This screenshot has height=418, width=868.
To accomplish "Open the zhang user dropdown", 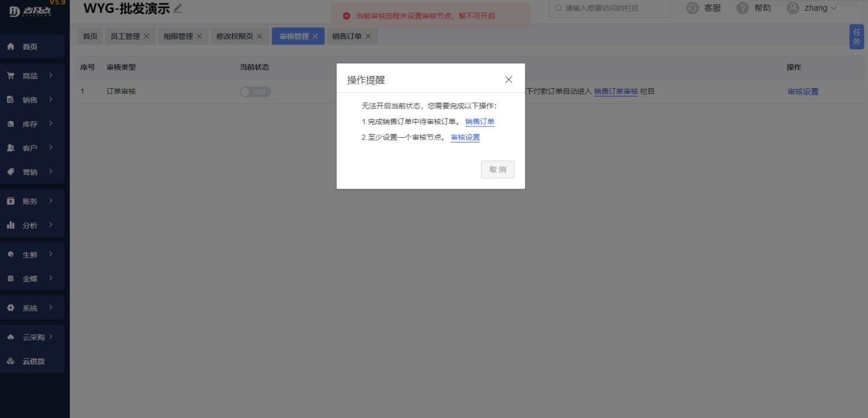I will click(x=812, y=8).
